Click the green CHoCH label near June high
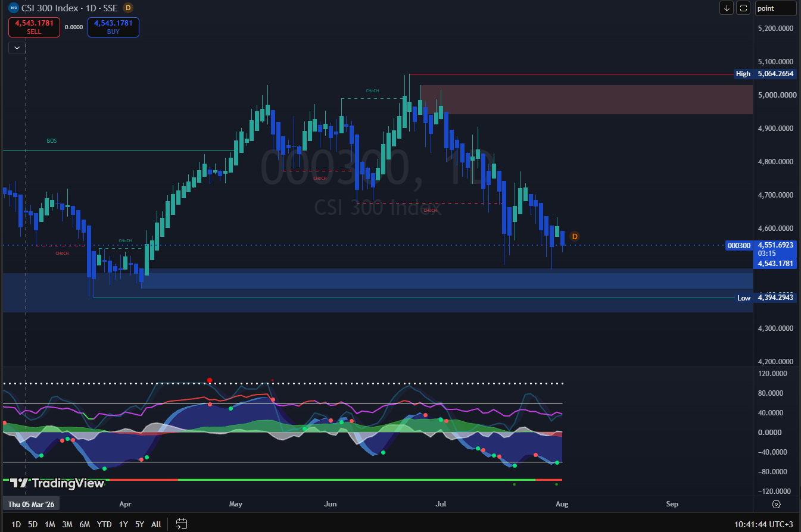Viewport: 801px width, 532px height. point(372,90)
